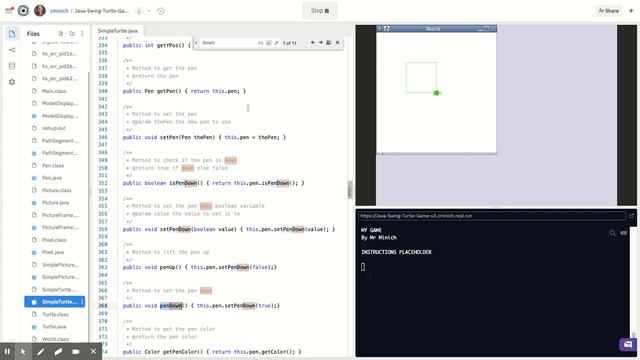Open Turtle.java in the file list
Image resolution: width=640 pixels, height=360 pixels.
click(x=54, y=327)
